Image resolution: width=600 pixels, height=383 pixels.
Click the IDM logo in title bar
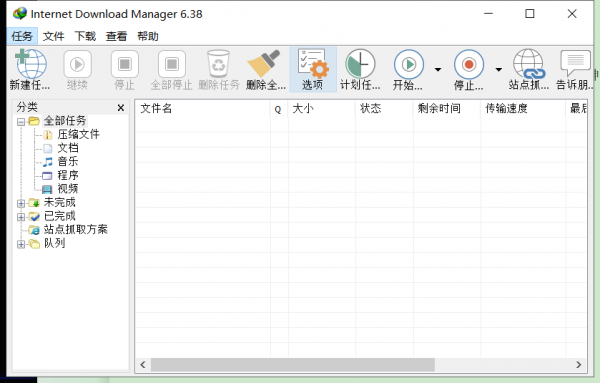click(x=20, y=14)
